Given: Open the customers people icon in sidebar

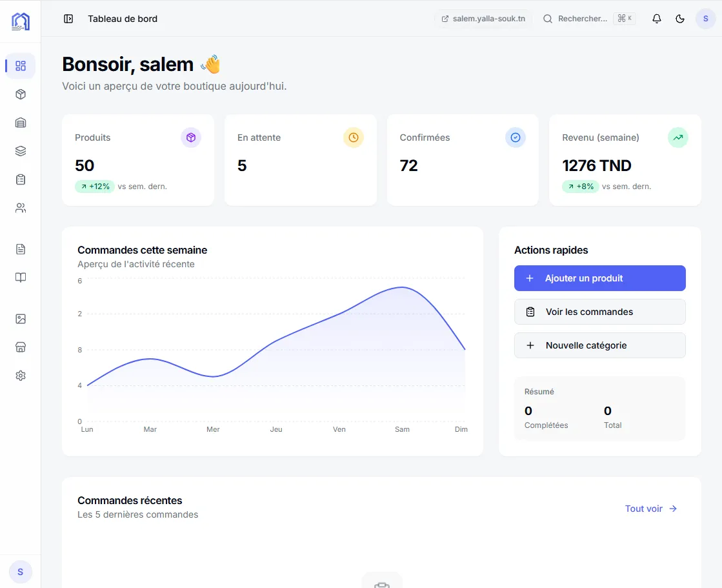Looking at the screenshot, I should pos(21,208).
